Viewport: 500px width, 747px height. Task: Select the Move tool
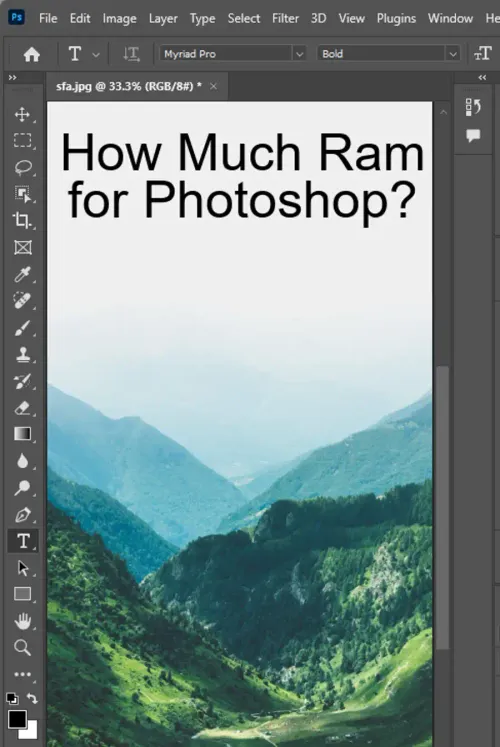22,114
